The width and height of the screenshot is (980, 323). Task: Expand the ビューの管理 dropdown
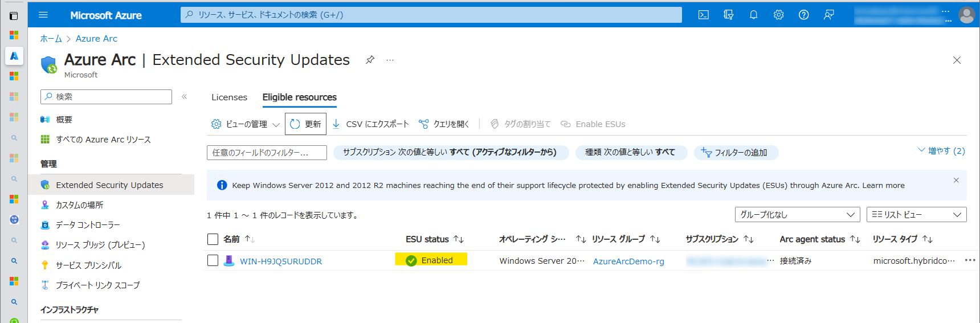tap(246, 124)
